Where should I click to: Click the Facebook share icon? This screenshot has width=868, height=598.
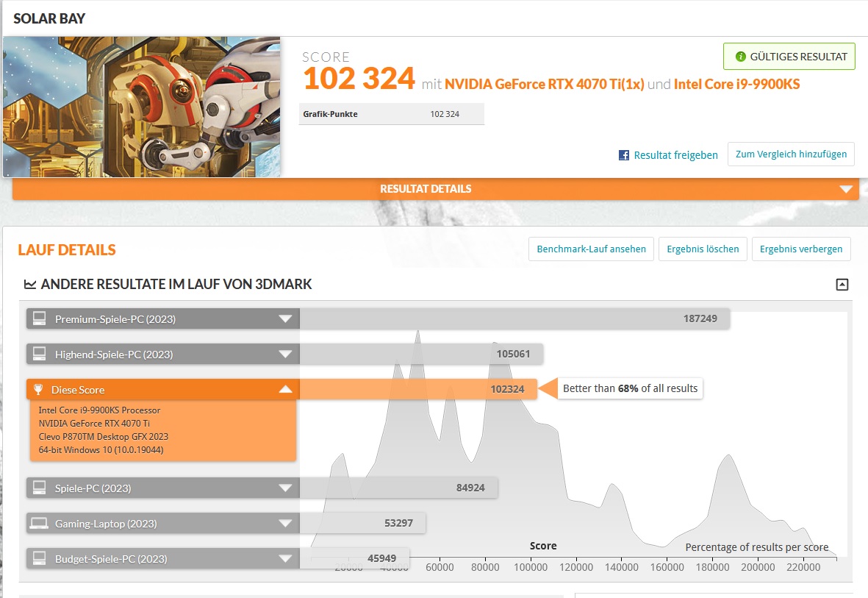tap(623, 154)
